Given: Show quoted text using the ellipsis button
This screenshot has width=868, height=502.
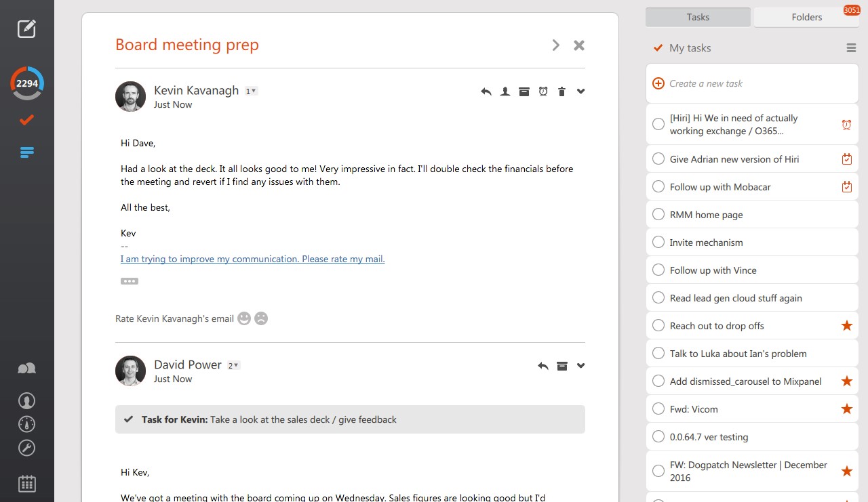Looking at the screenshot, I should [x=130, y=281].
